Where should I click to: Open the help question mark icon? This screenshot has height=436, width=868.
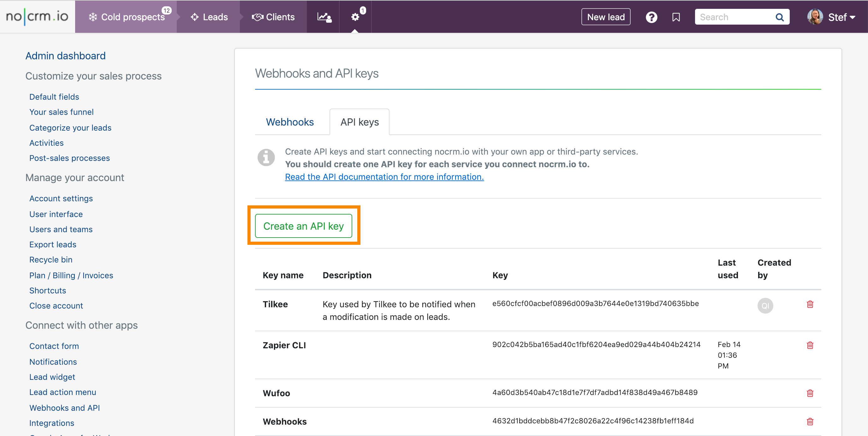tap(651, 17)
